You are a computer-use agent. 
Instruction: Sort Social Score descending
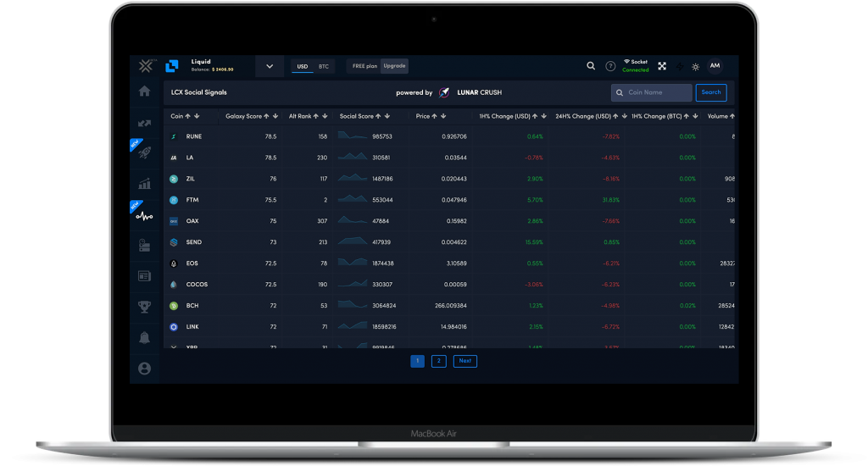pos(387,116)
